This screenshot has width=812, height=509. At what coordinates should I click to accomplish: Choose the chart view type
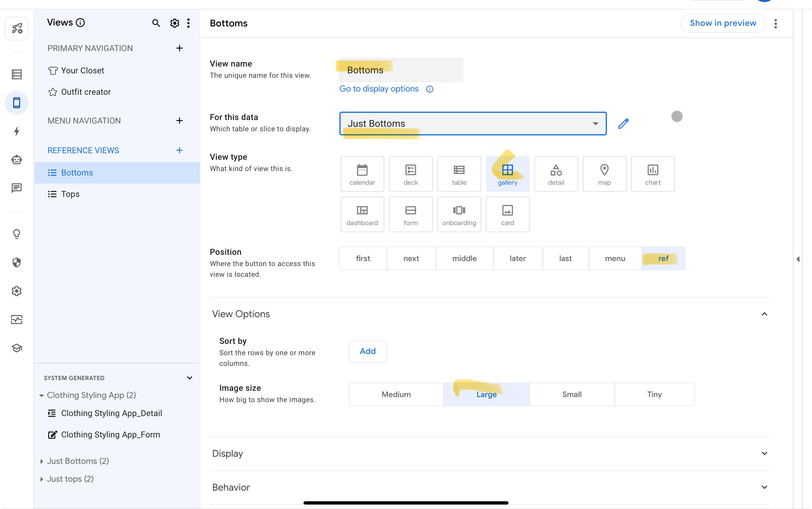point(653,174)
